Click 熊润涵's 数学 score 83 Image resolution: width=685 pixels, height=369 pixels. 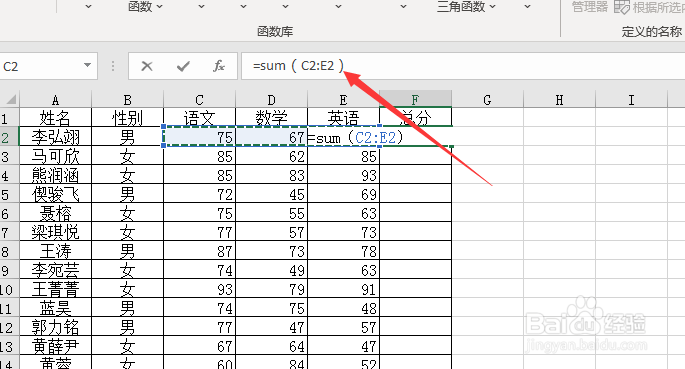[x=271, y=175]
